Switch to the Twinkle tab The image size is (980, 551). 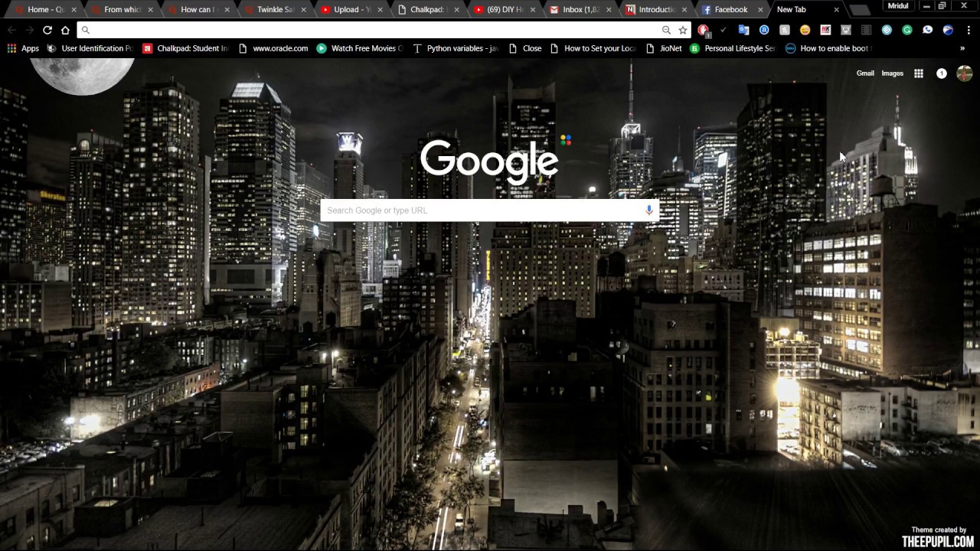coord(274,10)
